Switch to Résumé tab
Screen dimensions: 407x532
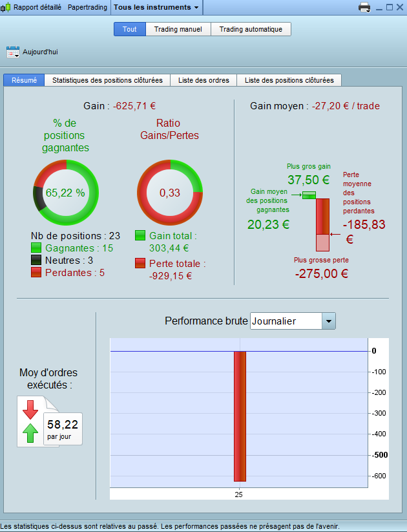click(x=24, y=80)
